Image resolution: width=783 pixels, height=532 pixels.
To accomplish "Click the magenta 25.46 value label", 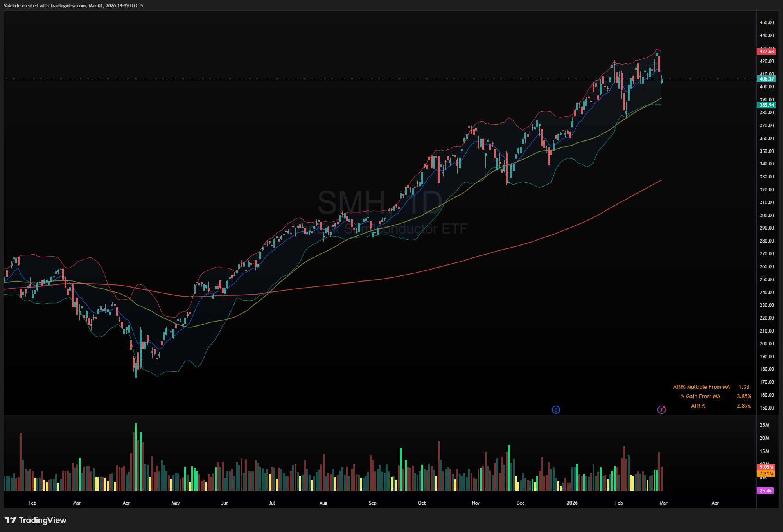I will pyautogui.click(x=765, y=491).
